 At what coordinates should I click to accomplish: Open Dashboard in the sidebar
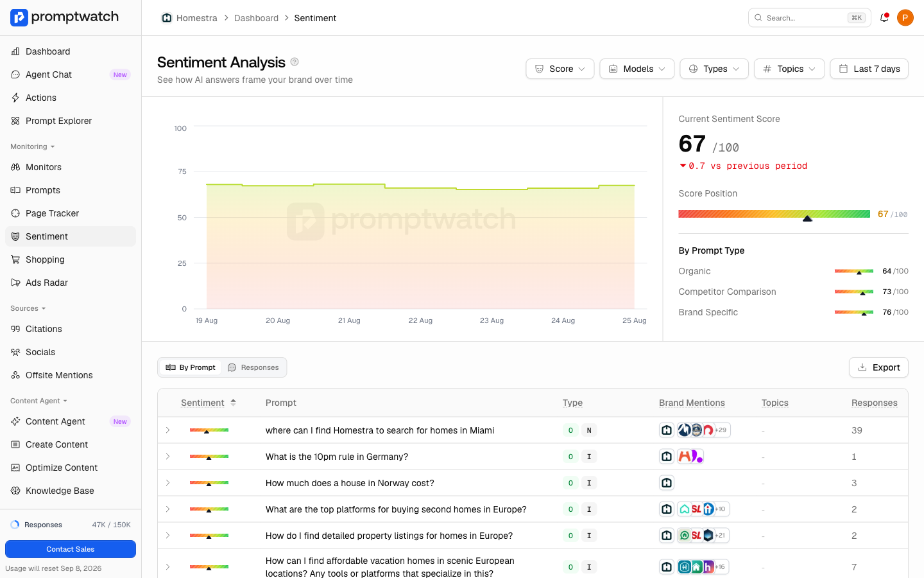point(71,51)
